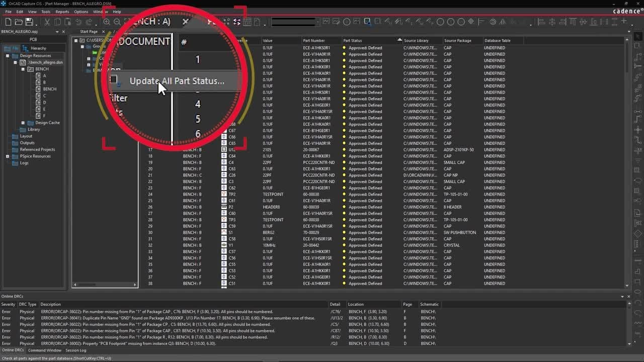Select the Logs folder in project tree
644x362 pixels.
[x=24, y=163]
